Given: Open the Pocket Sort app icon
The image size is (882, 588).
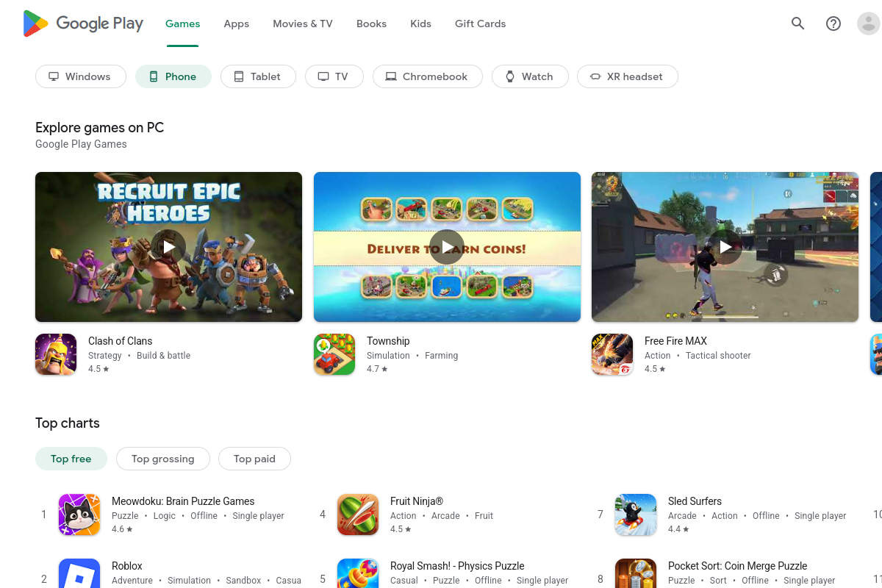Looking at the screenshot, I should (636, 575).
